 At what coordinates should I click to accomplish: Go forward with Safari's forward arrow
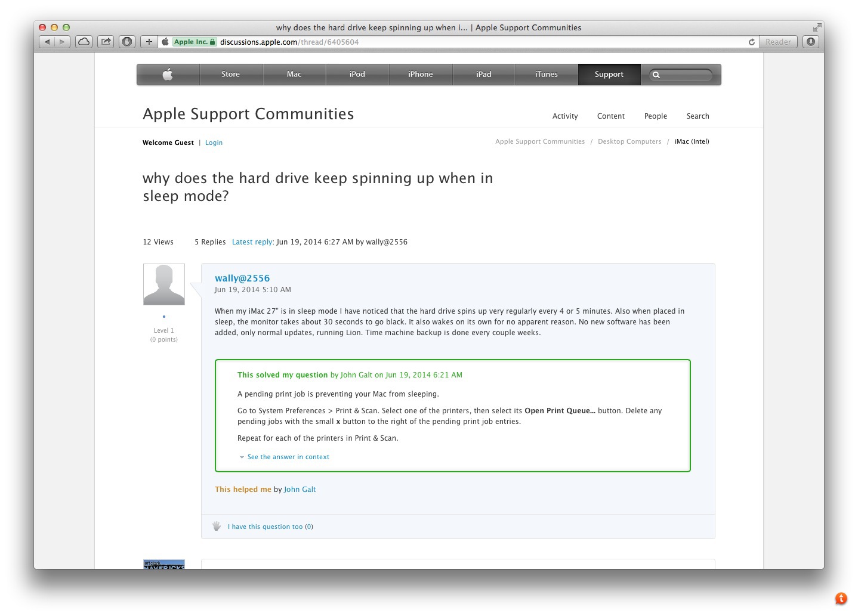click(63, 42)
